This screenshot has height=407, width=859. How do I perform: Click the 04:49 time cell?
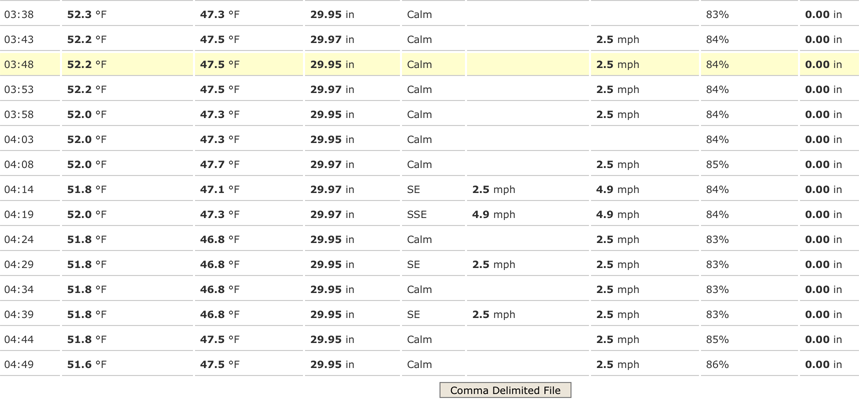click(x=19, y=365)
